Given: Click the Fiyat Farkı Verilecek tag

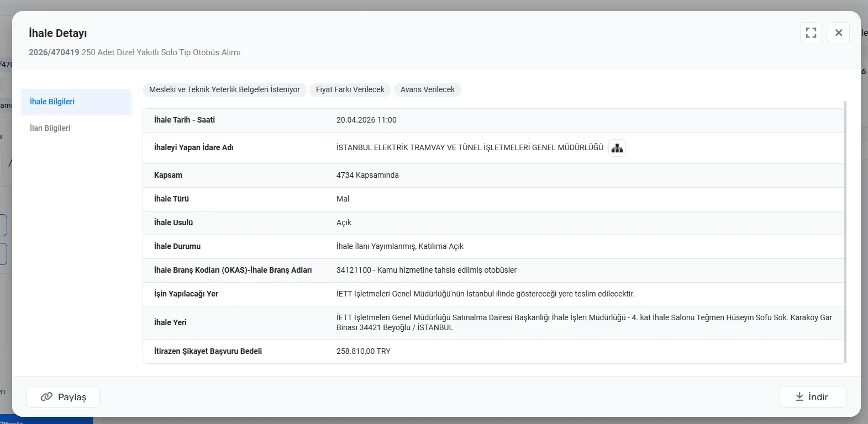Looking at the screenshot, I should coord(350,89).
